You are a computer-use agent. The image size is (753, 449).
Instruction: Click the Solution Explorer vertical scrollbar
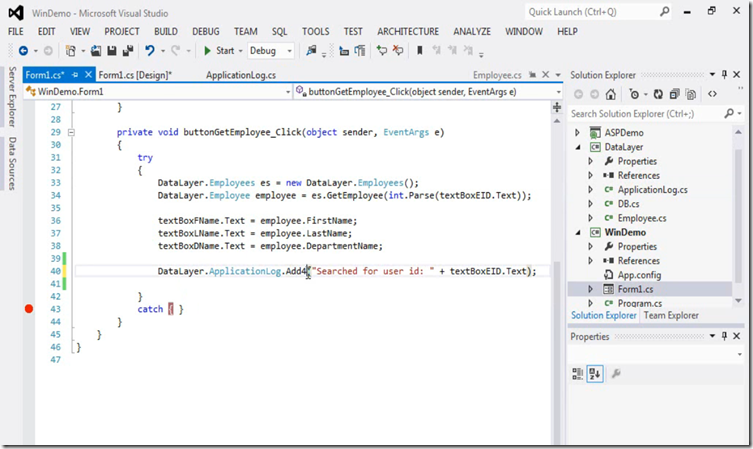pos(739,216)
